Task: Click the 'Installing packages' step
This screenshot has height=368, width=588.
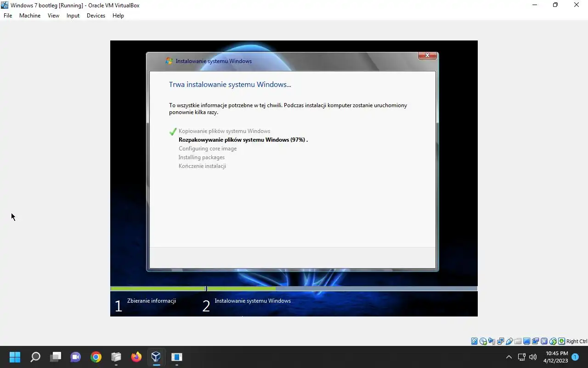Action: (x=202, y=157)
